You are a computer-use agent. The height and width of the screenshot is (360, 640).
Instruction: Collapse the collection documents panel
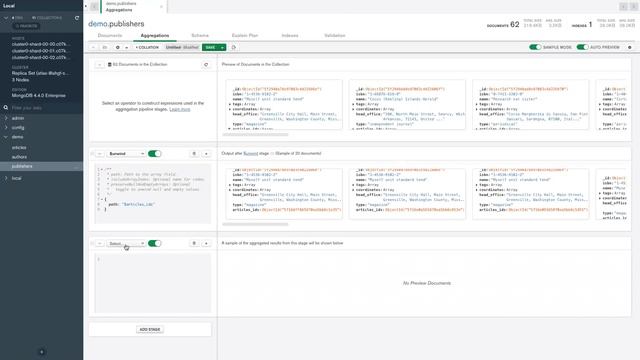pos(100,64)
